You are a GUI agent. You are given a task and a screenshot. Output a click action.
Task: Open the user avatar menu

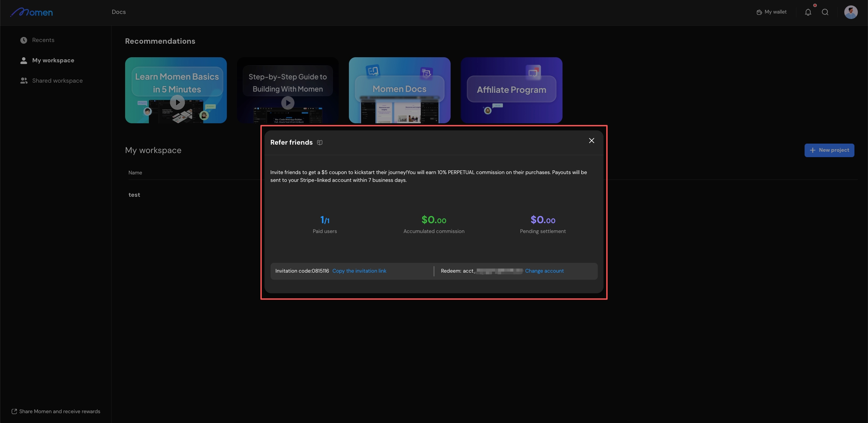point(850,12)
